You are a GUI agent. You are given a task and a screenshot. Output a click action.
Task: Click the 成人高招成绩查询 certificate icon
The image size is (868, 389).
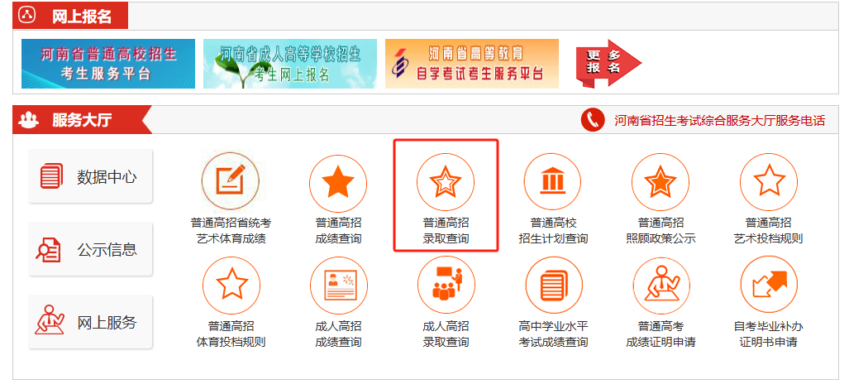point(339,286)
